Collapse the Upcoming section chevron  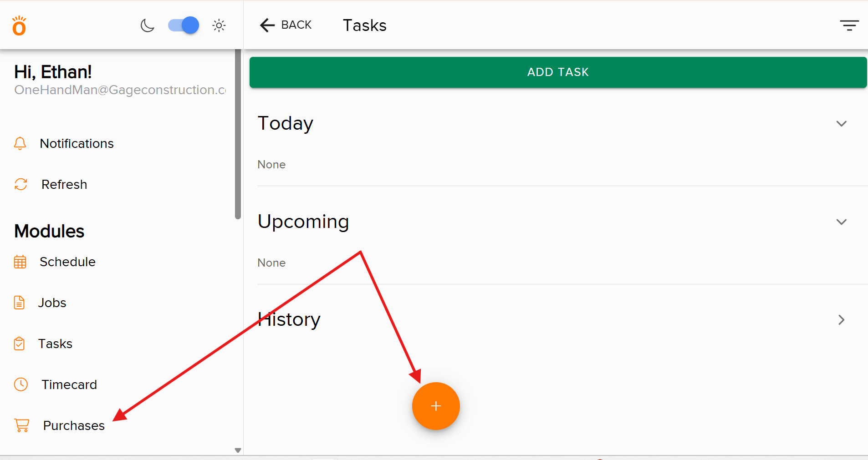(841, 222)
